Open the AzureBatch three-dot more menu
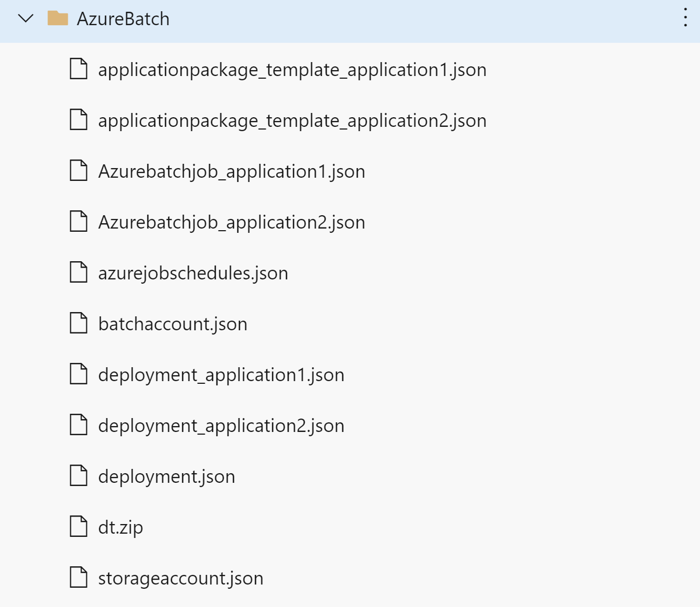 point(685,17)
